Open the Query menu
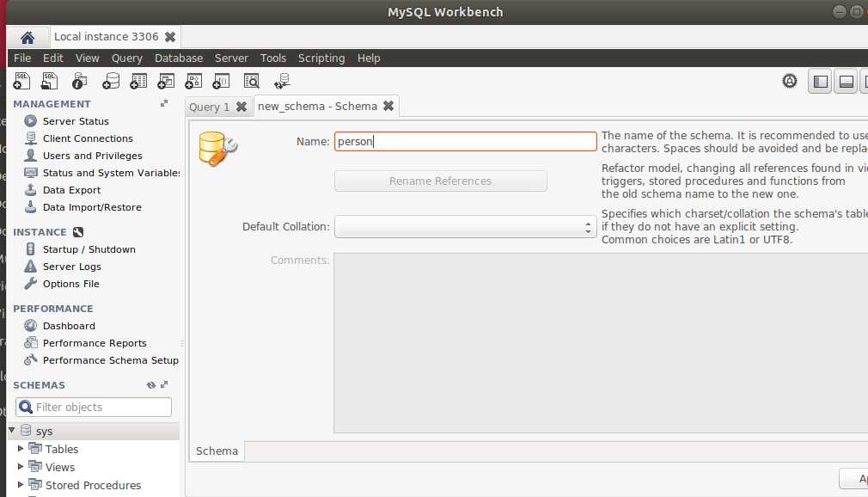 point(127,58)
